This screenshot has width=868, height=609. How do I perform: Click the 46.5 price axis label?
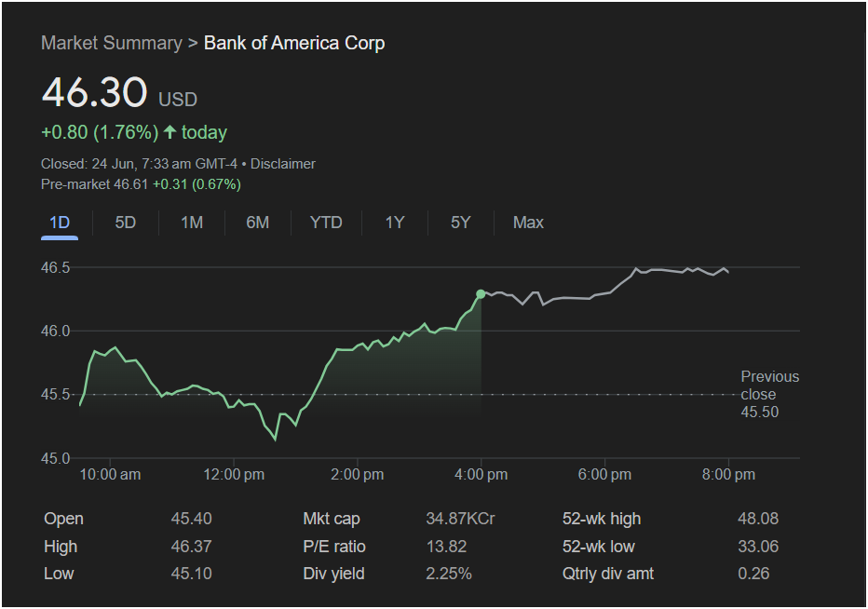tap(55, 267)
